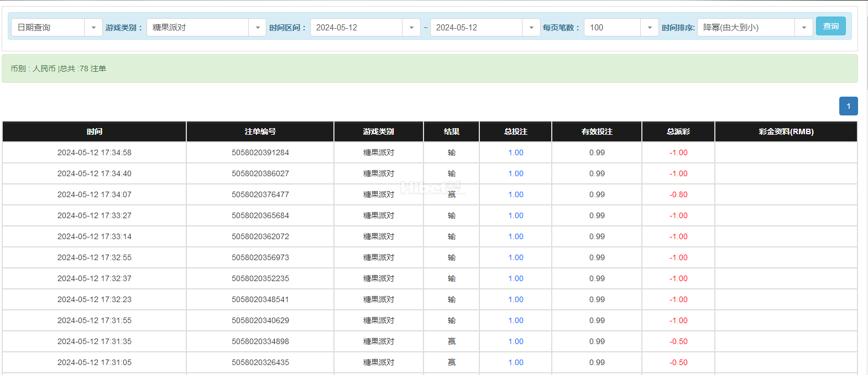868x375 pixels.
Task: Open the 1.00 bet link for order 5058020376477
Action: (x=516, y=194)
